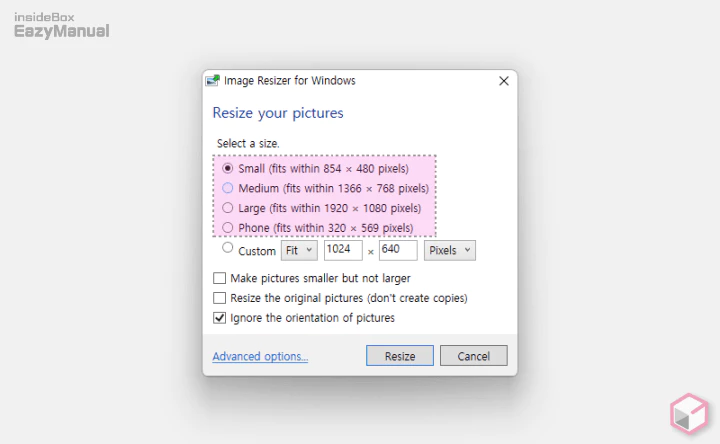This screenshot has width=720, height=444.
Task: Open the Advanced options link
Action: 260,356
